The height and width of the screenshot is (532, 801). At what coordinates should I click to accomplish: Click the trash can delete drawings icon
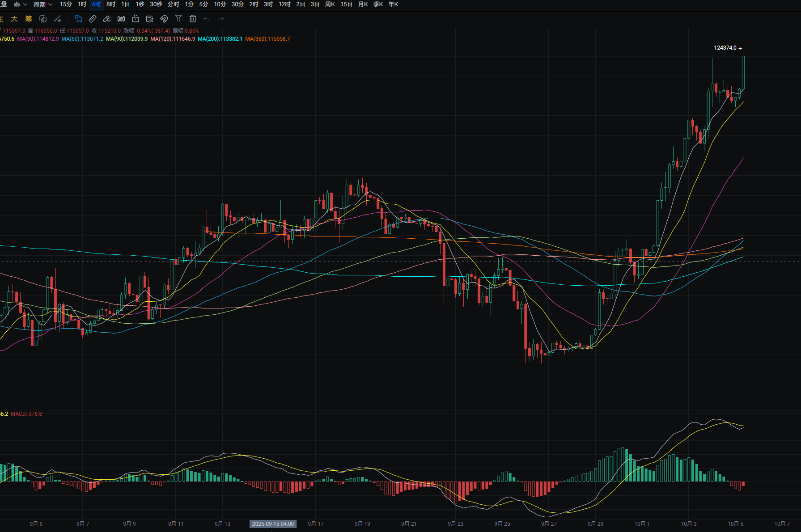(193, 19)
